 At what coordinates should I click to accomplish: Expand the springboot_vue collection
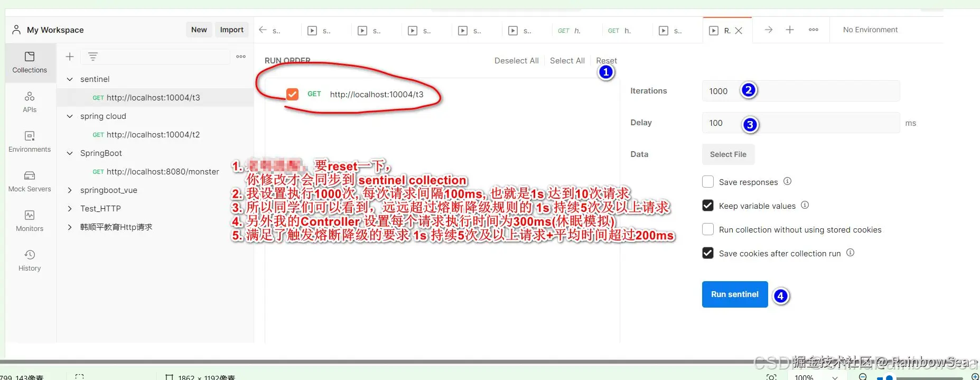tap(69, 190)
